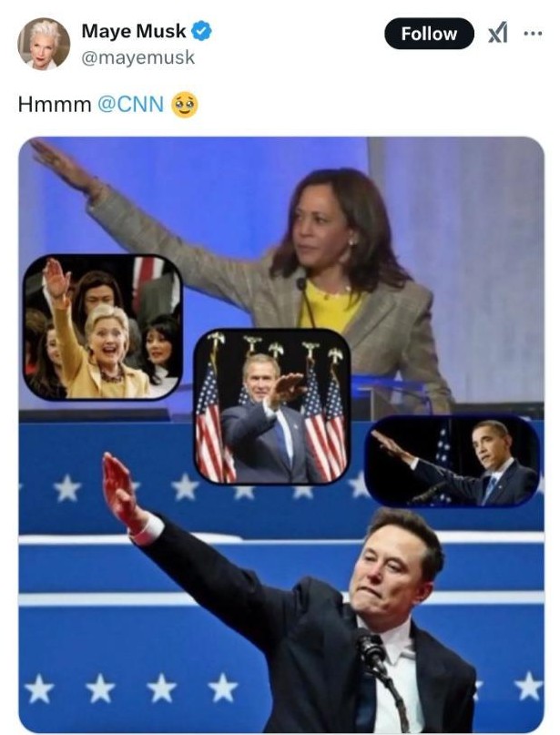Screen dimensions: 560x735
Task: Open the inset photo with American flags
Action: coord(271,406)
